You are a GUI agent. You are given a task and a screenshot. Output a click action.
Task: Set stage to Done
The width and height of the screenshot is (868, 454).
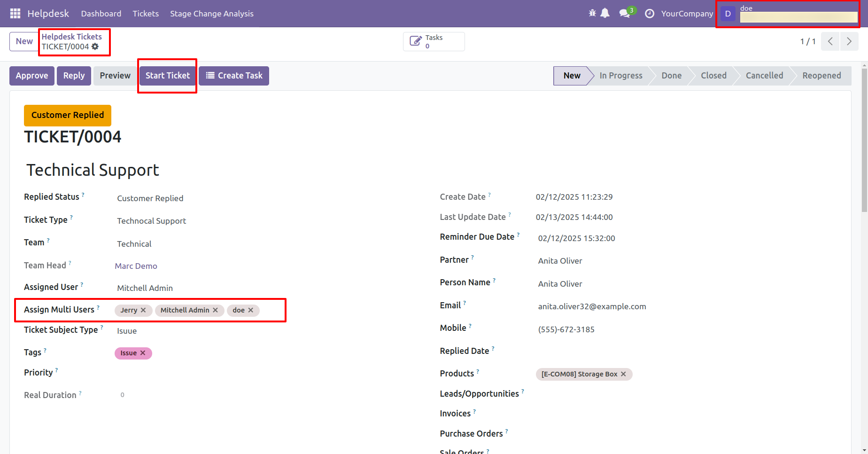point(672,76)
